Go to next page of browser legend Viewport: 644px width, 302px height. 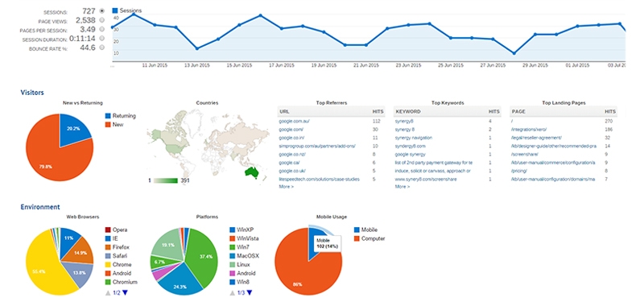pyautogui.click(x=125, y=292)
